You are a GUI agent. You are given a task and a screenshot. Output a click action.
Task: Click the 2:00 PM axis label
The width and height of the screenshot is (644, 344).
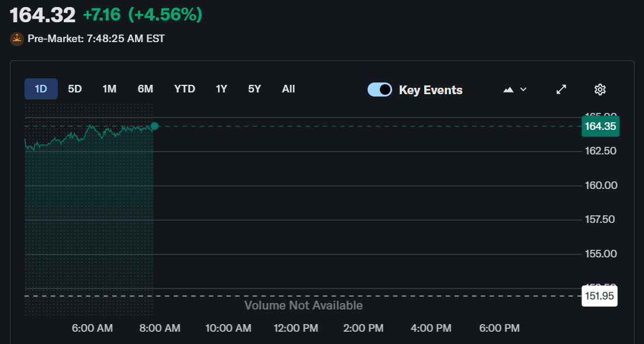click(x=363, y=328)
